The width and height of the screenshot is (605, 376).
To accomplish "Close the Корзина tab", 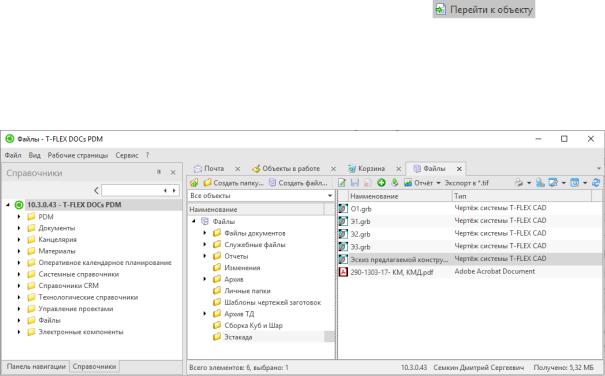I will (399, 169).
